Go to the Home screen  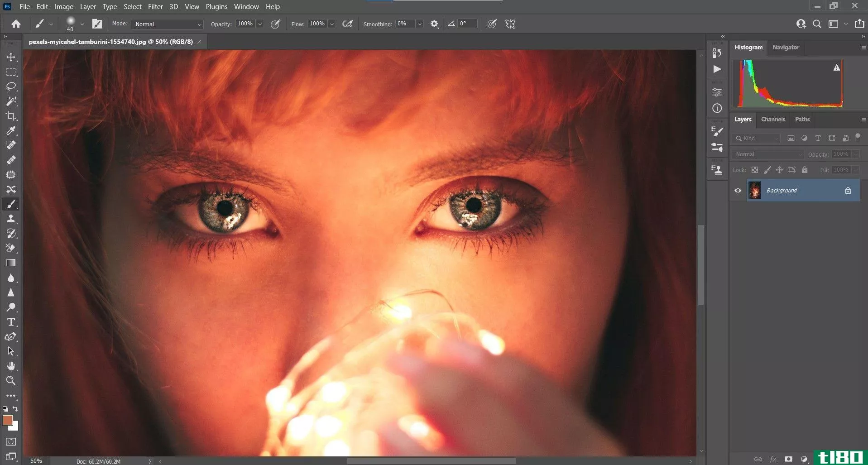coord(16,24)
